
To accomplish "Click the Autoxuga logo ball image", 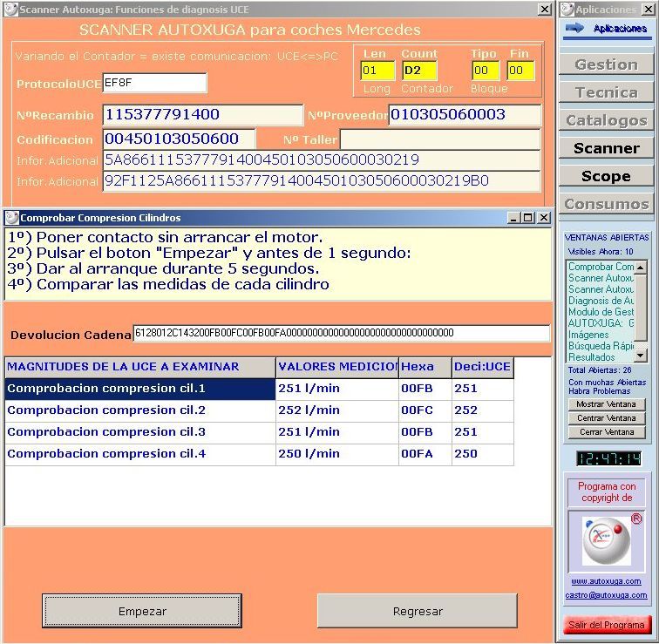I will coord(606,541).
